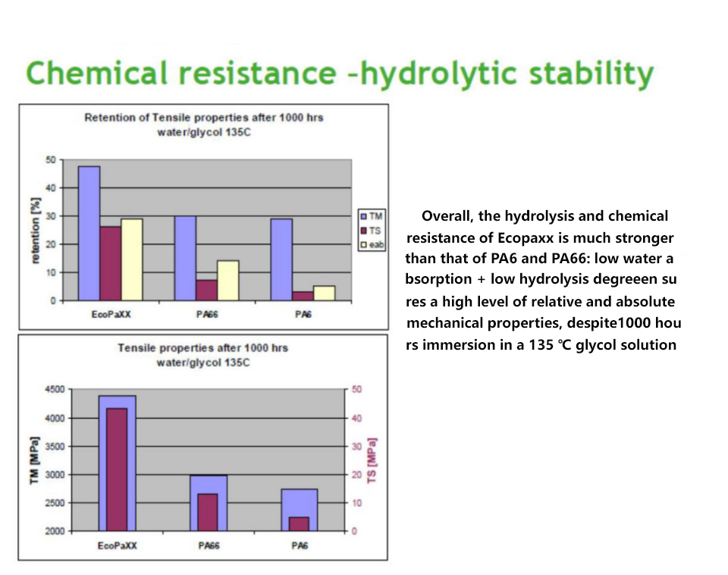This screenshot has width=728, height=575.
Task: Click the "PA6" category label under the lower chart
Action: point(300,545)
